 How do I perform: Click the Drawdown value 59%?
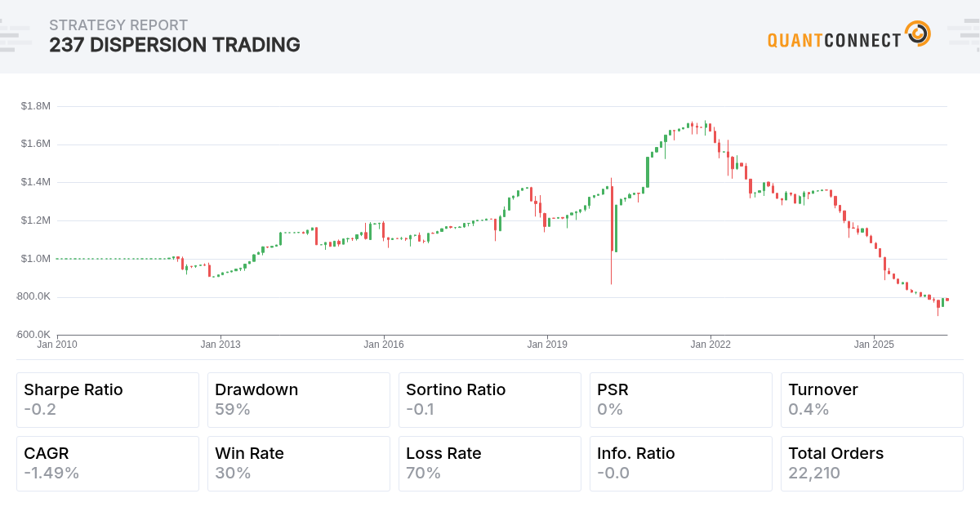tap(233, 409)
